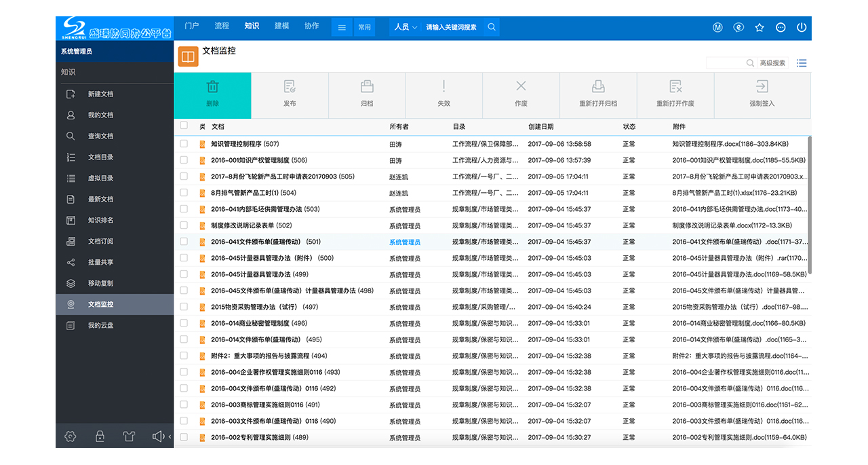Click the 创建日期 column header
868x465 pixels.
pyautogui.click(x=540, y=127)
